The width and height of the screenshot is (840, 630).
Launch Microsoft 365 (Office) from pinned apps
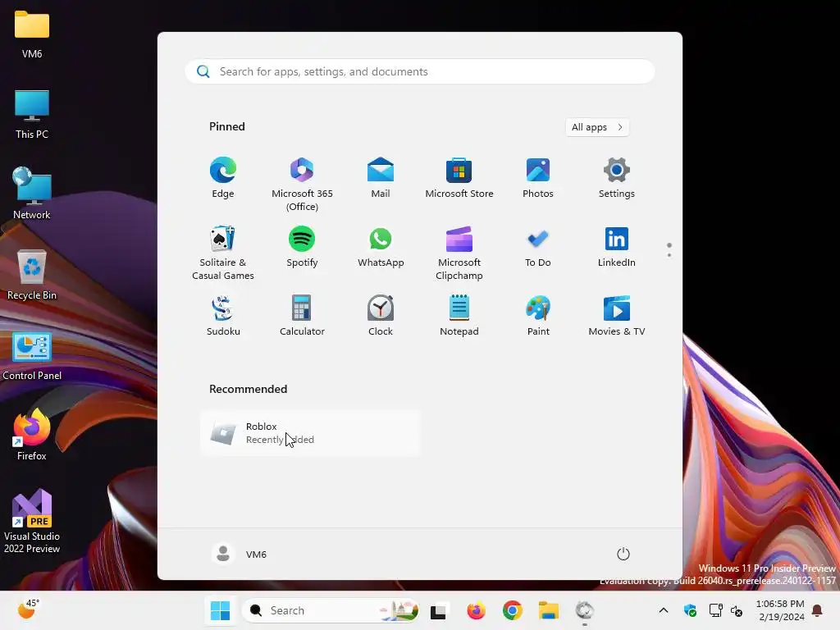(x=302, y=184)
